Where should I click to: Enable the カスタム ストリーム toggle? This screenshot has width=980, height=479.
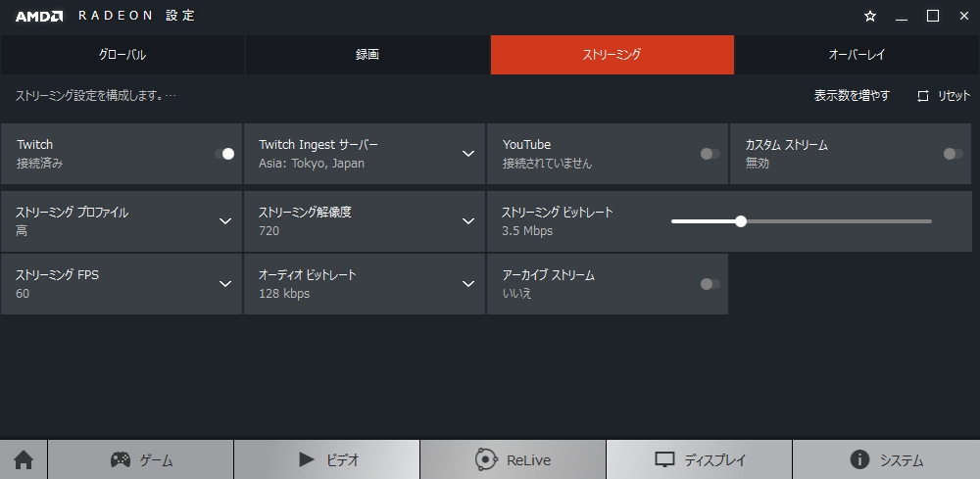(x=953, y=154)
